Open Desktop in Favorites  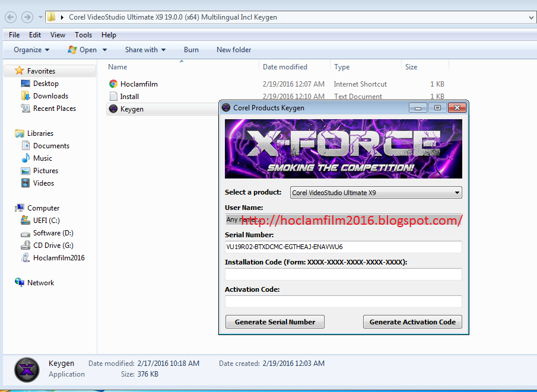point(46,84)
